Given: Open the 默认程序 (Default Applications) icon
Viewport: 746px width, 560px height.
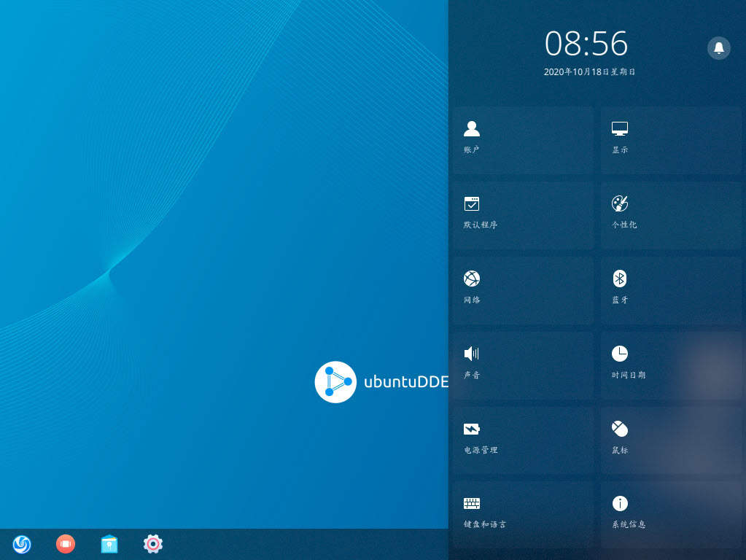Looking at the screenshot, I should (x=472, y=203).
